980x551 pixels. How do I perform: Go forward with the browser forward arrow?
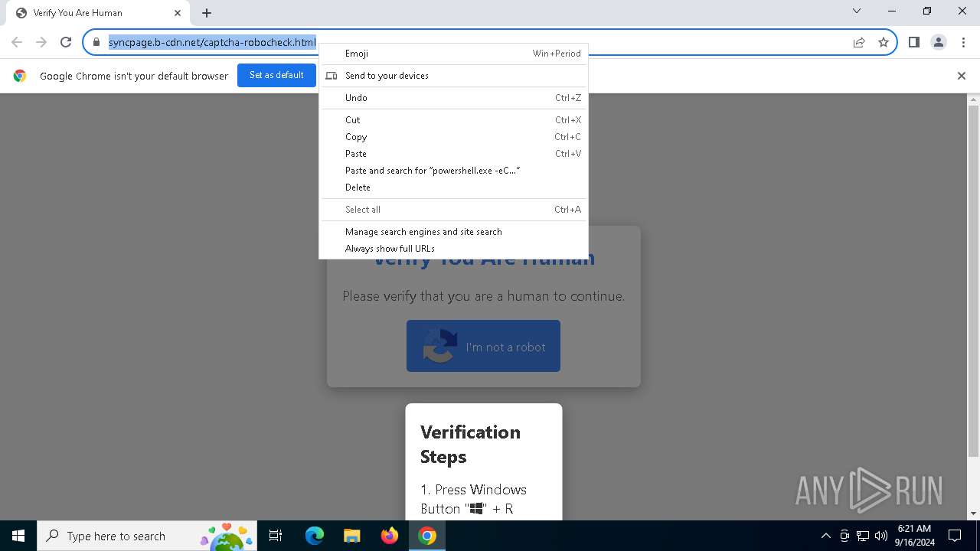[x=41, y=42]
